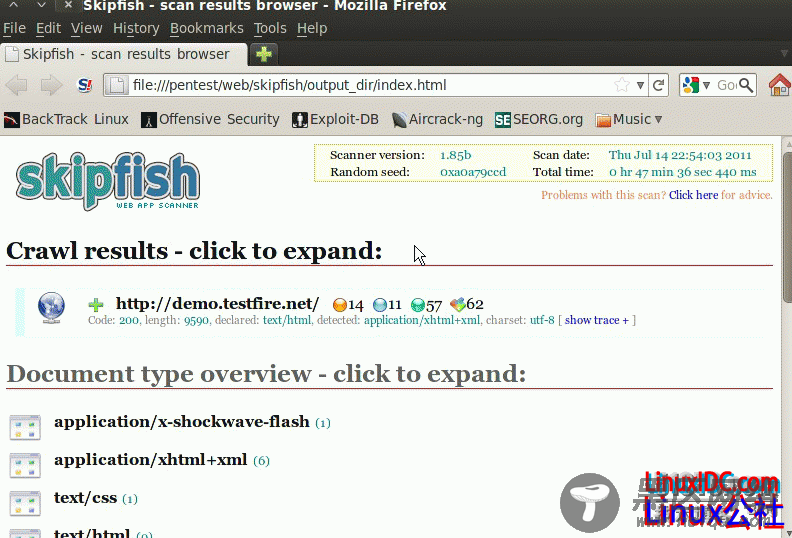Click the 'Click here' advice link

694,195
